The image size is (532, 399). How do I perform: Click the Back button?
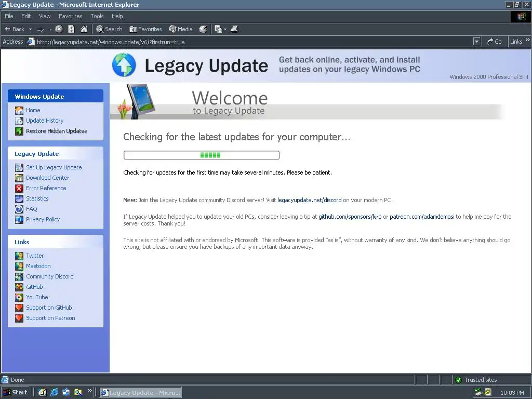[14, 29]
